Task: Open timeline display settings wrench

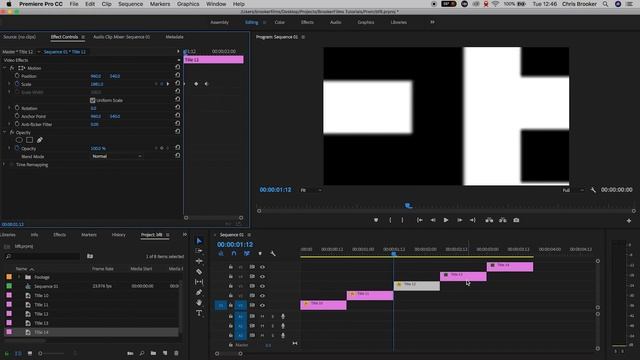Action: pos(273,253)
